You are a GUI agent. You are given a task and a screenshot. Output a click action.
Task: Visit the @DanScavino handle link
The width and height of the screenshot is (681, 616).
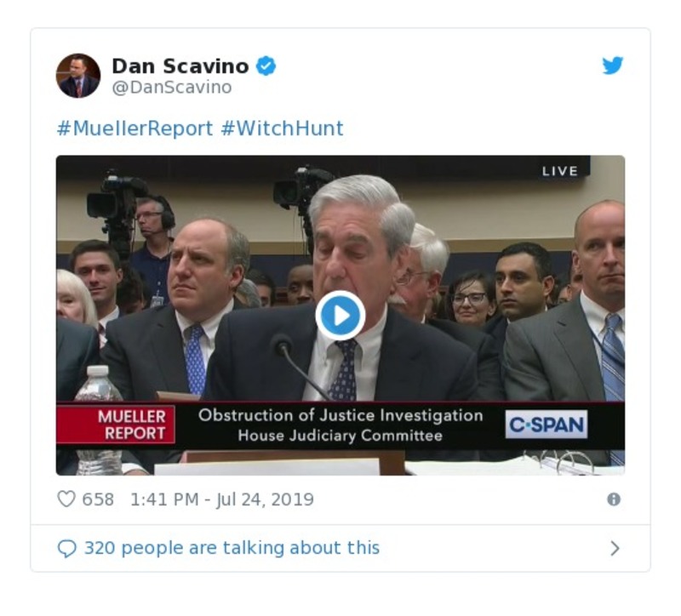[x=172, y=88]
